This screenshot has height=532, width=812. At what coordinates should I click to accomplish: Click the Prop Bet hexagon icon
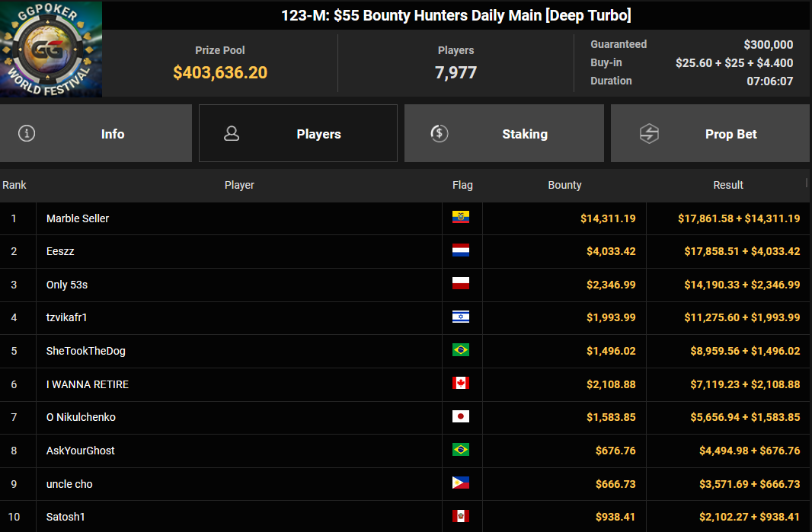pos(649,133)
